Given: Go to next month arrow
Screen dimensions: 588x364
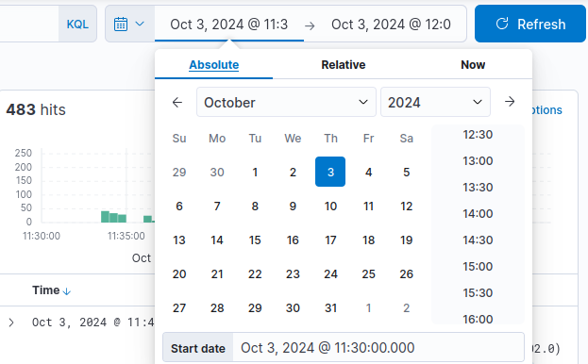Looking at the screenshot, I should (x=510, y=102).
